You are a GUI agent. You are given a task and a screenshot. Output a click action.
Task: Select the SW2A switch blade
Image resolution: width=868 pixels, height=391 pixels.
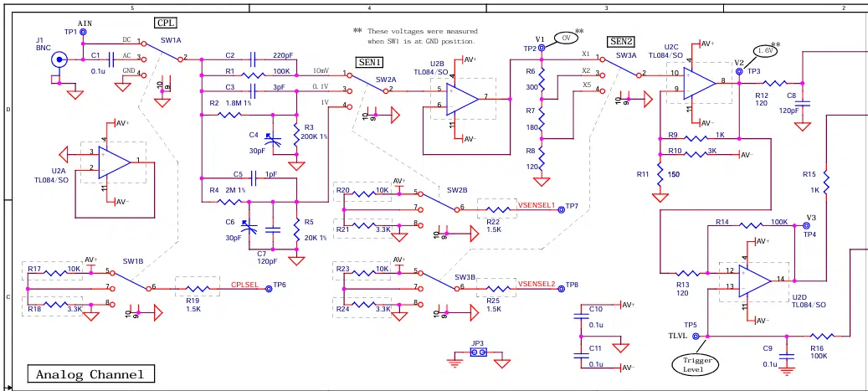tap(367, 81)
